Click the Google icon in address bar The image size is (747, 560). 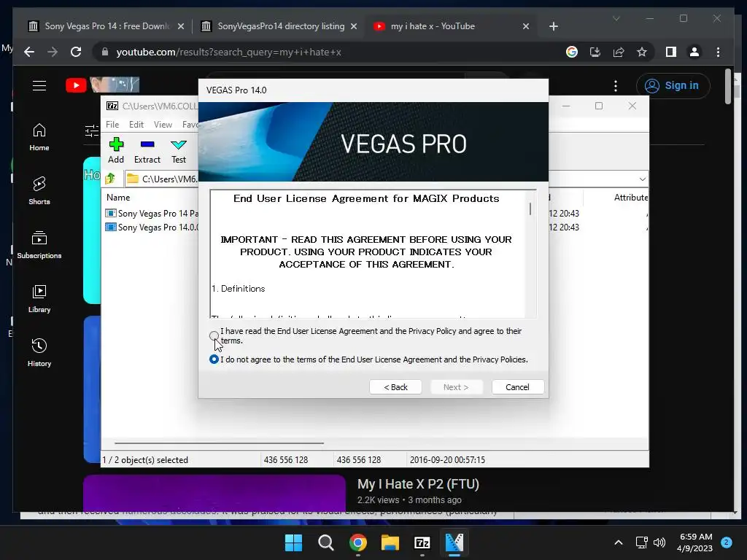572,52
